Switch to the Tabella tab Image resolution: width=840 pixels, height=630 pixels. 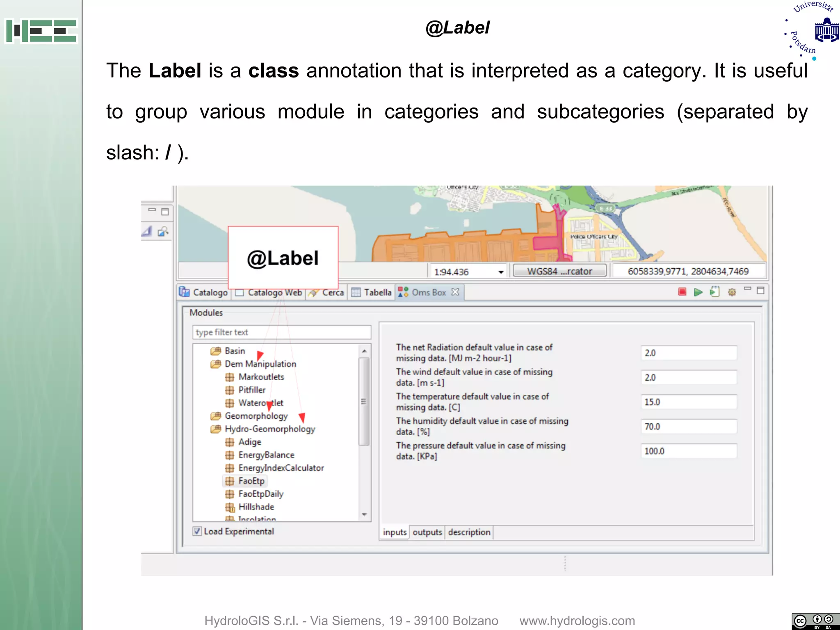(372, 292)
